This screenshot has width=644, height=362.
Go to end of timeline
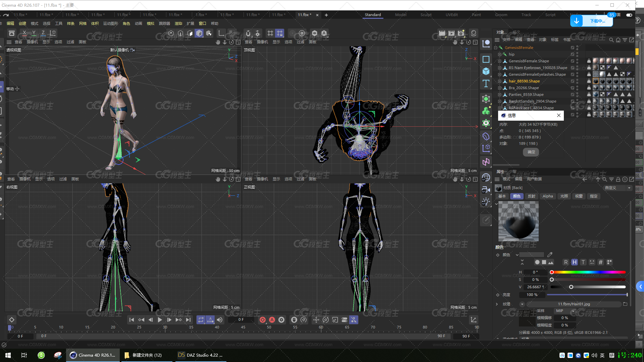click(x=188, y=320)
